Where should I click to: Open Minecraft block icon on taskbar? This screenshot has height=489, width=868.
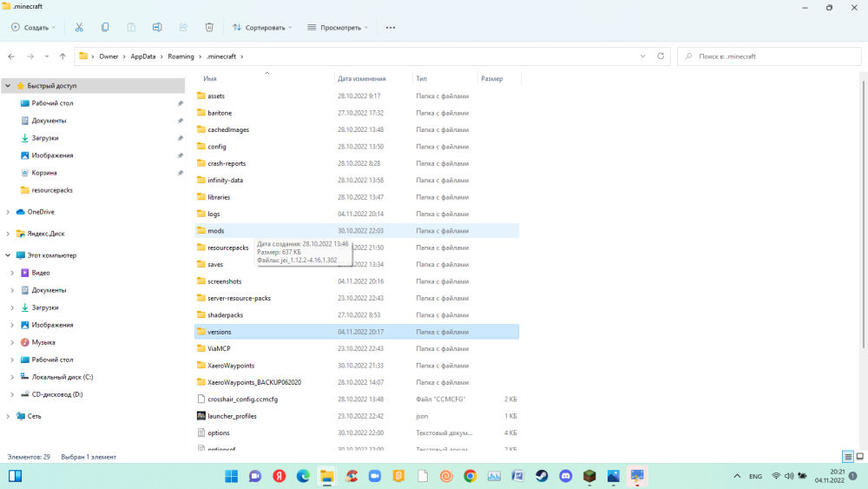589,476
